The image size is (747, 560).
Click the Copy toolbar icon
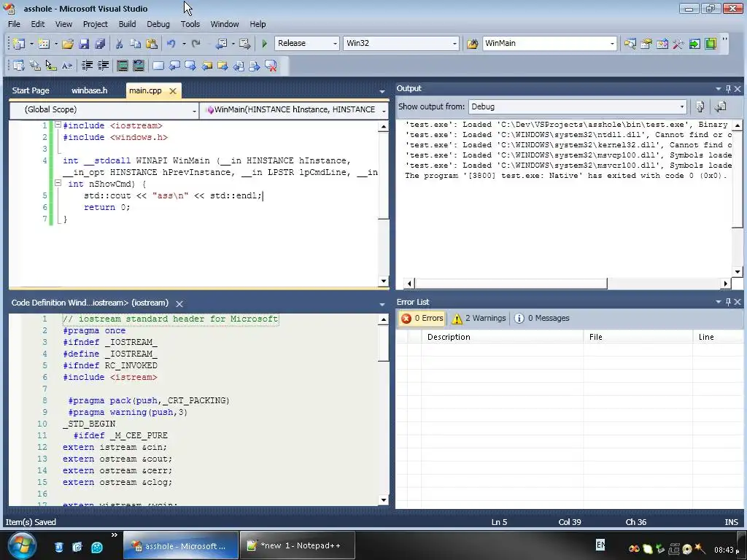(x=135, y=43)
